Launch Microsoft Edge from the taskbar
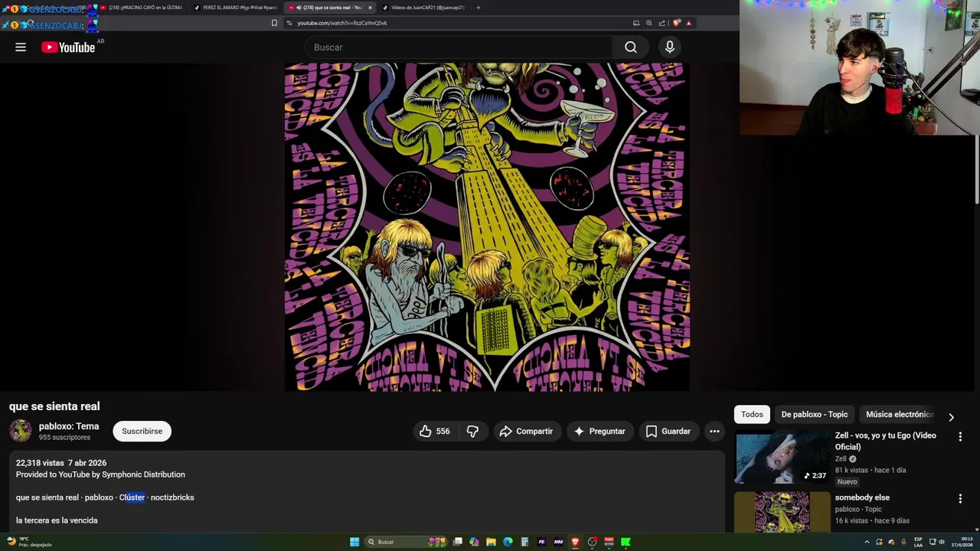This screenshot has width=980, height=551. click(508, 542)
